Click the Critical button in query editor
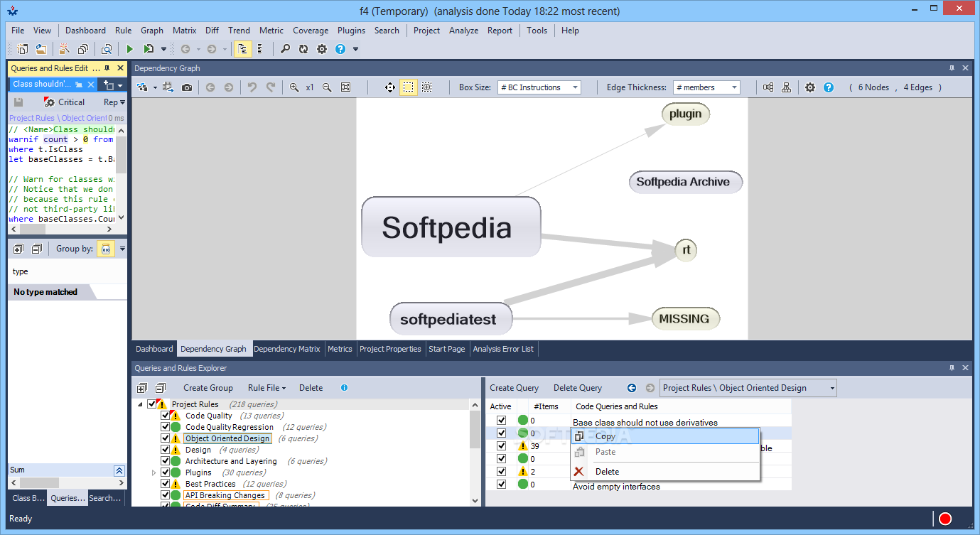 tap(65, 102)
